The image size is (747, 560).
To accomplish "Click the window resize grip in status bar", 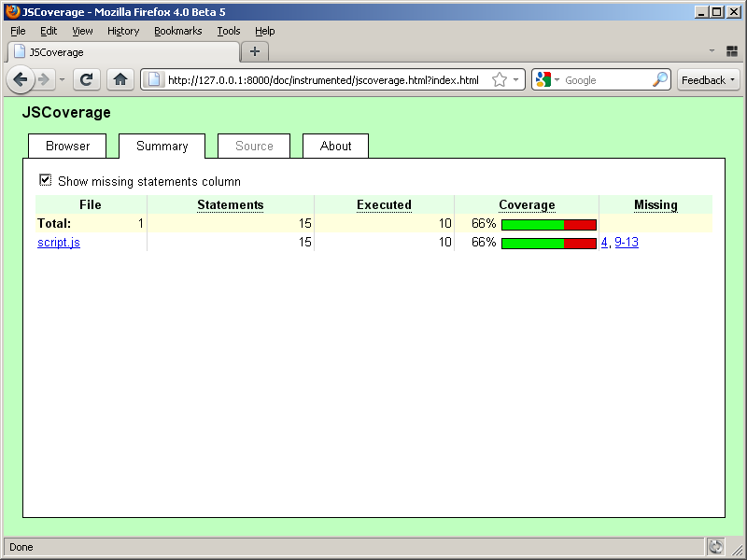I will (x=737, y=550).
